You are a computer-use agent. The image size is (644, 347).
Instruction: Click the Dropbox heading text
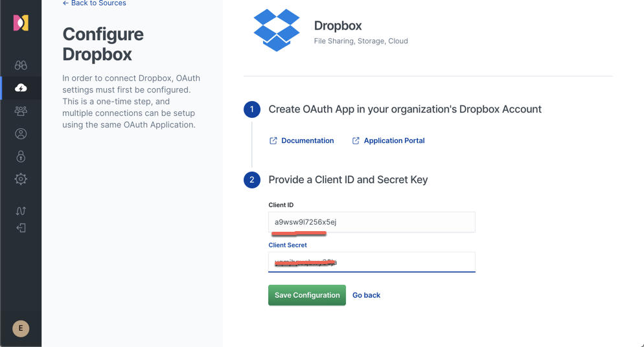(x=338, y=25)
